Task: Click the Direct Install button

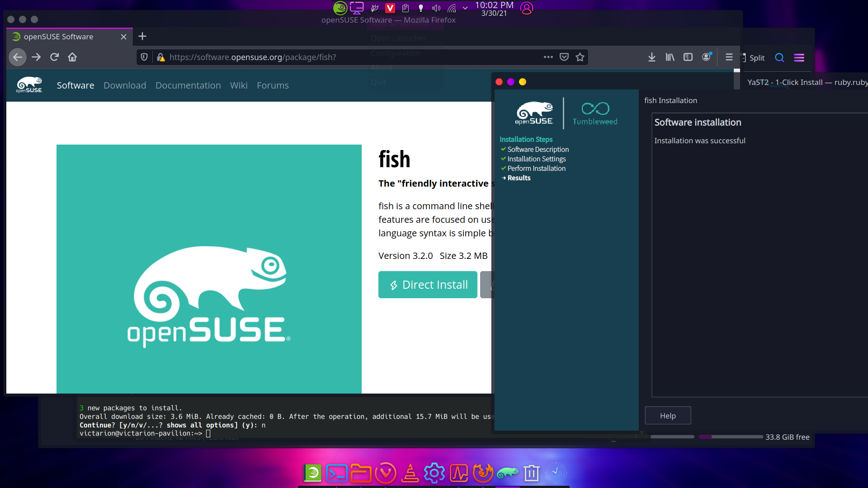Action: [428, 285]
